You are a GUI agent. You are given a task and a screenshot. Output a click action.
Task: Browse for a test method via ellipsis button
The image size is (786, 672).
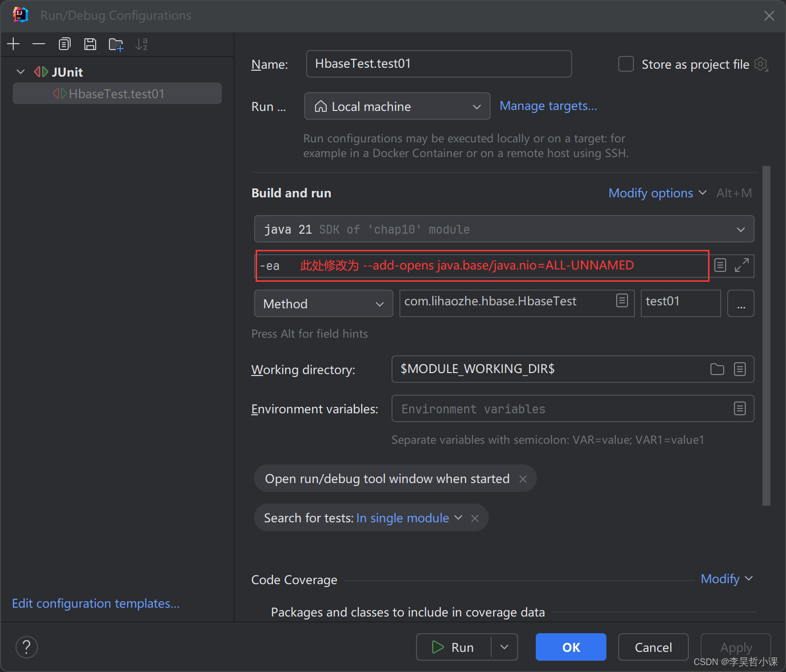[741, 303]
